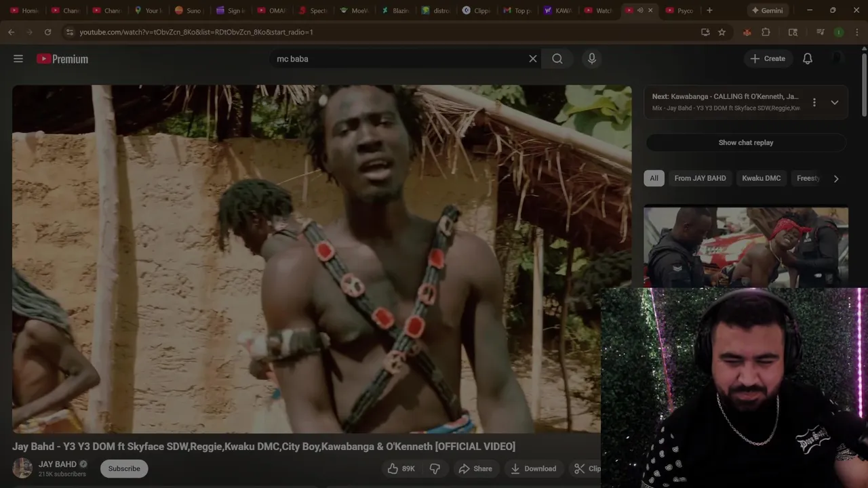The height and width of the screenshot is (488, 868).
Task: Switch to the Home YouTube tab
Action: [x=24, y=10]
